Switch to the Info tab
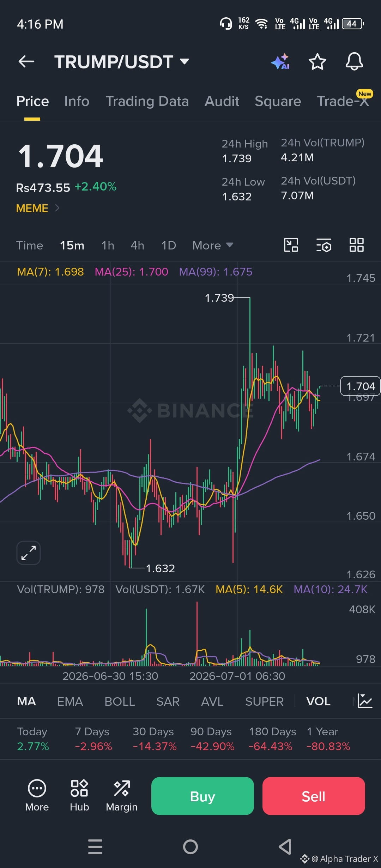This screenshot has height=868, width=381. 77,101
